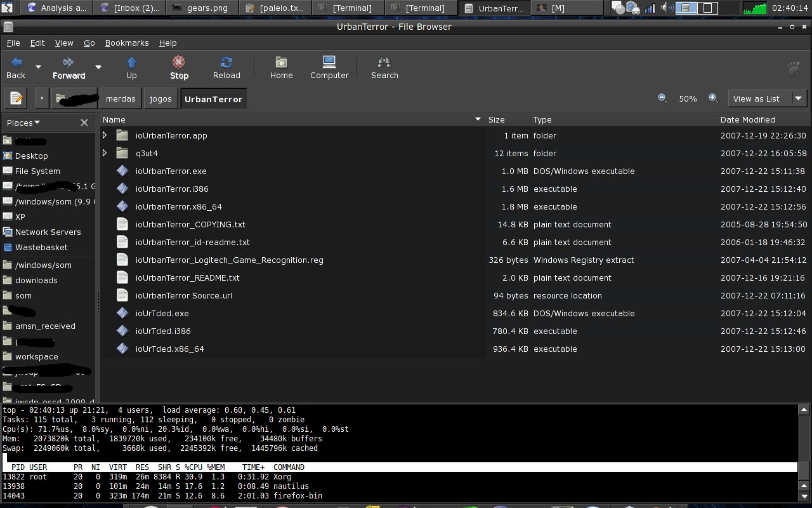
Task: Navigate to the jogos path button
Action: [x=160, y=99]
